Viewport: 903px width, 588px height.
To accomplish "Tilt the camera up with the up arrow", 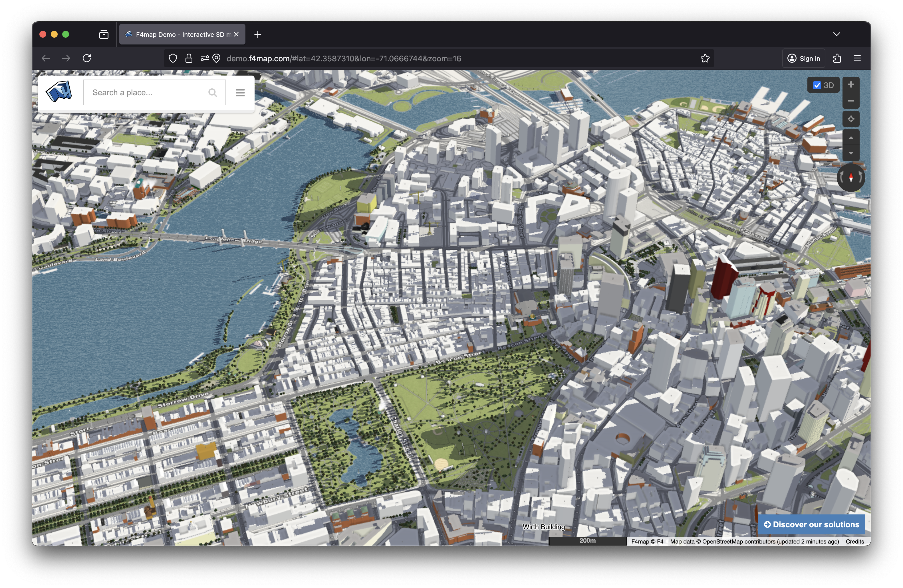I will tap(851, 138).
